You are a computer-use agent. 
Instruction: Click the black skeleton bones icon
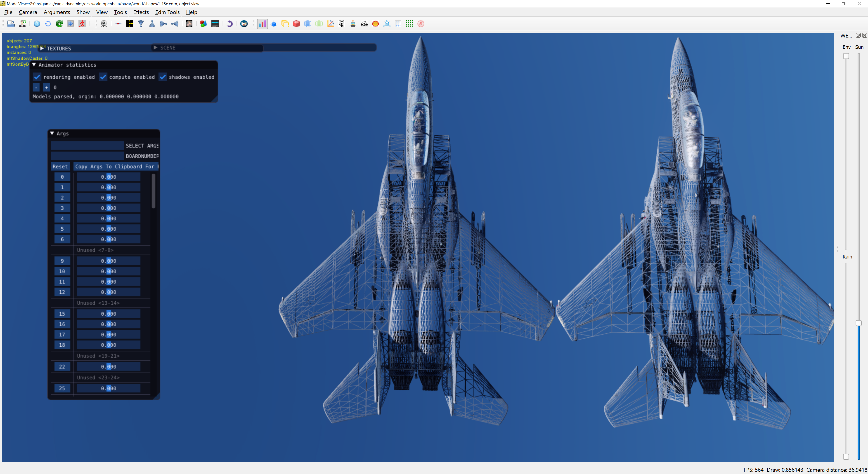[x=342, y=24]
